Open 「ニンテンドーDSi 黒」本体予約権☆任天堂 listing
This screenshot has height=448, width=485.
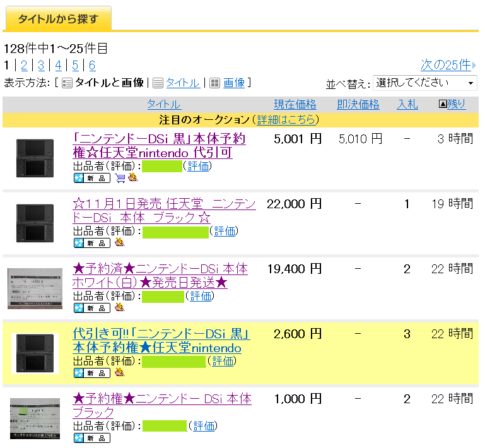[160, 146]
